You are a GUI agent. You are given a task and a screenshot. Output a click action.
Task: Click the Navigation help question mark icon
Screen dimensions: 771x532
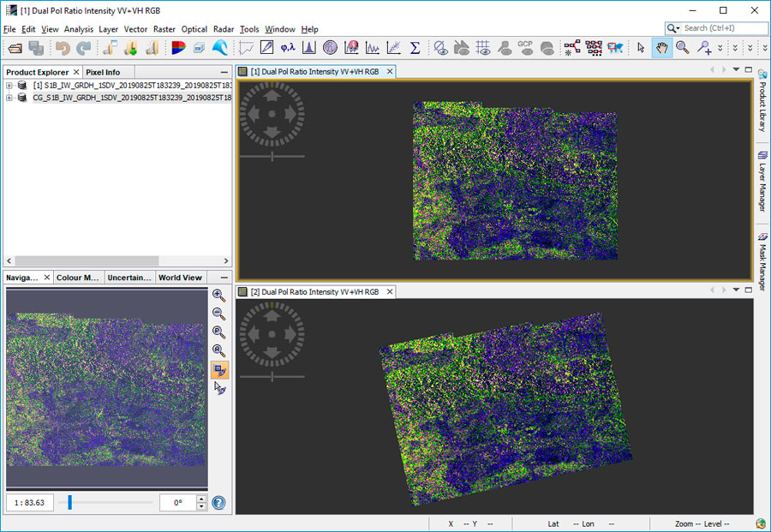click(x=219, y=503)
